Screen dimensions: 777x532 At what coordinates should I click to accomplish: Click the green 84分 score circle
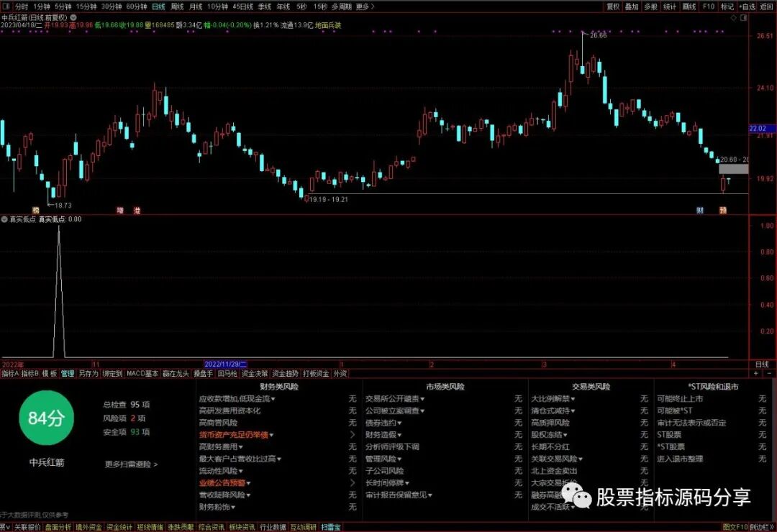46,418
